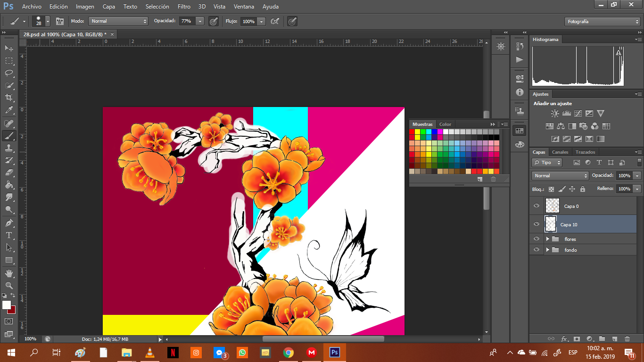
Task: Pick the Eyedropper tool
Action: point(9,110)
